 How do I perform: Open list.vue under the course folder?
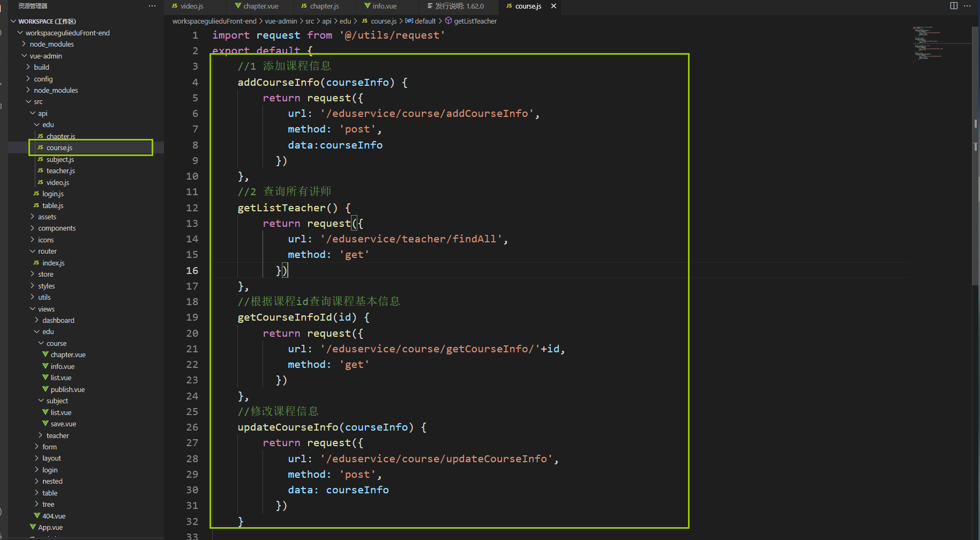click(x=61, y=378)
